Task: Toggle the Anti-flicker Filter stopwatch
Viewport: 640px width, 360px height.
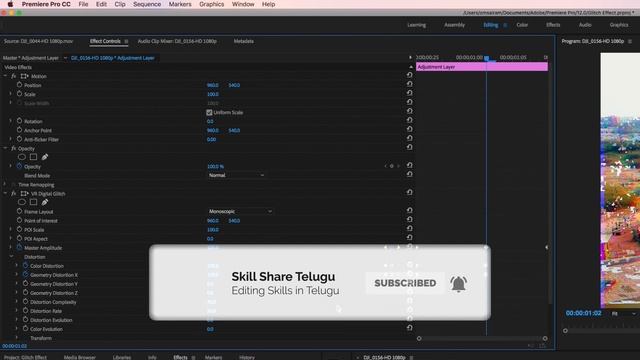Action: (19, 139)
